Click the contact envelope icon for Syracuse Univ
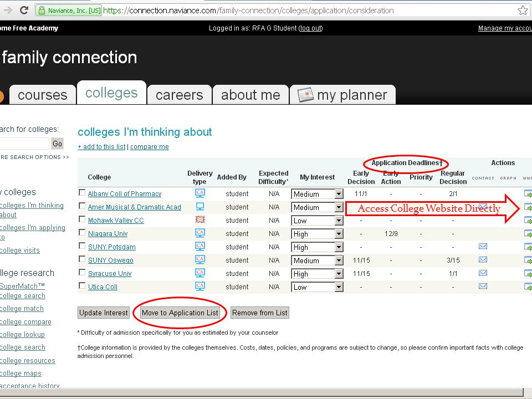This screenshot has width=532, height=399. click(x=483, y=273)
